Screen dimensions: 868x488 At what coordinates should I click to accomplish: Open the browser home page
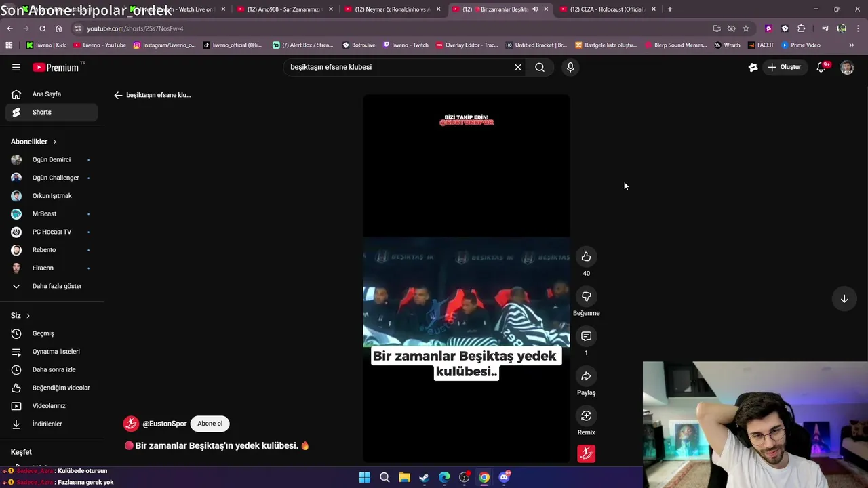click(x=58, y=28)
